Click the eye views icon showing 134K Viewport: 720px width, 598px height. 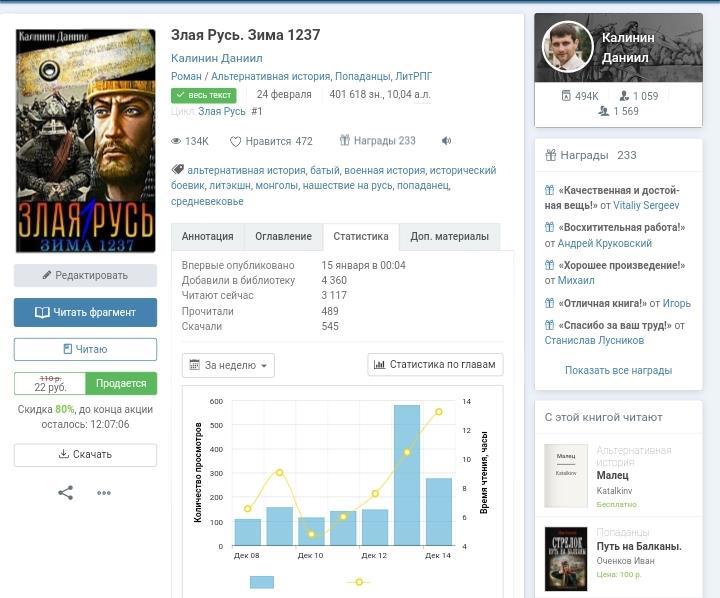(177, 142)
